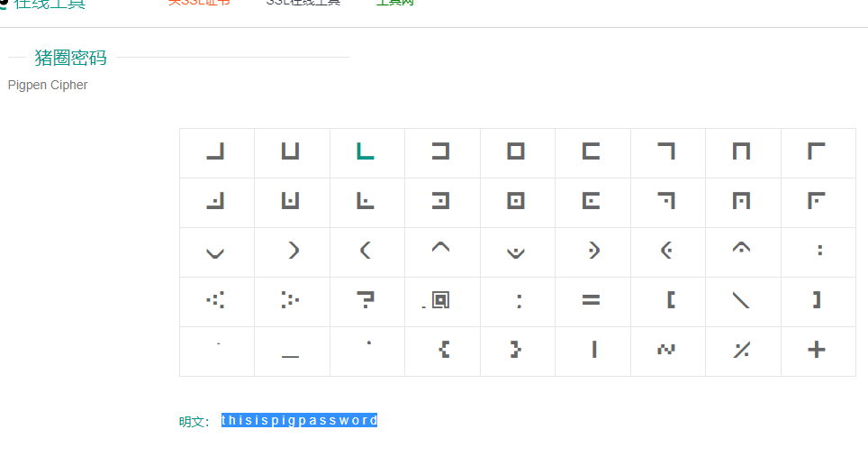The width and height of the screenshot is (868, 466).
Task: Click the equals sign symbol
Action: (591, 301)
